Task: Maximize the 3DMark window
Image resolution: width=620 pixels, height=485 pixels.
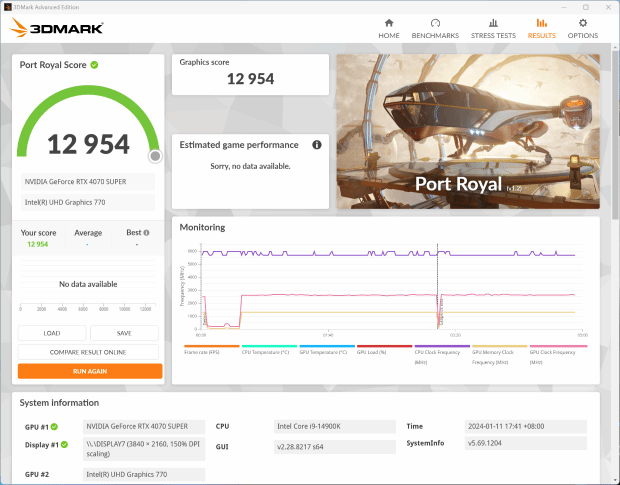Action: [x=586, y=7]
